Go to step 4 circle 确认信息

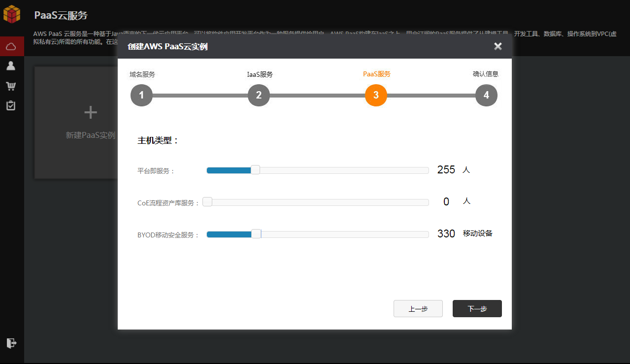point(486,95)
